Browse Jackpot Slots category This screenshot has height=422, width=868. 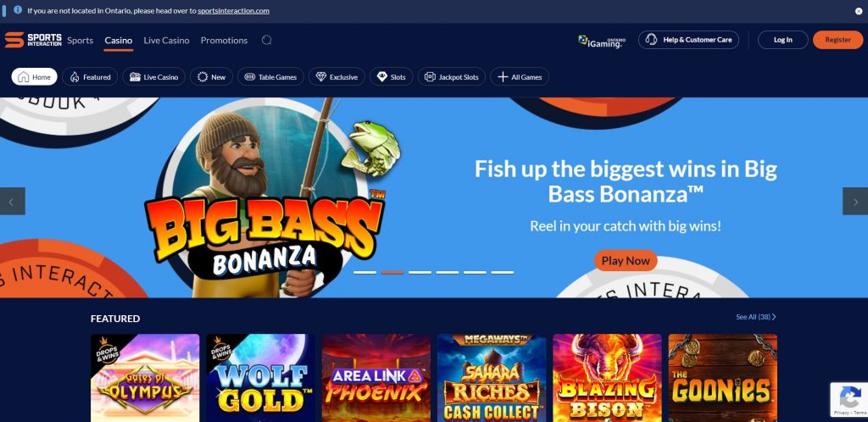451,77
